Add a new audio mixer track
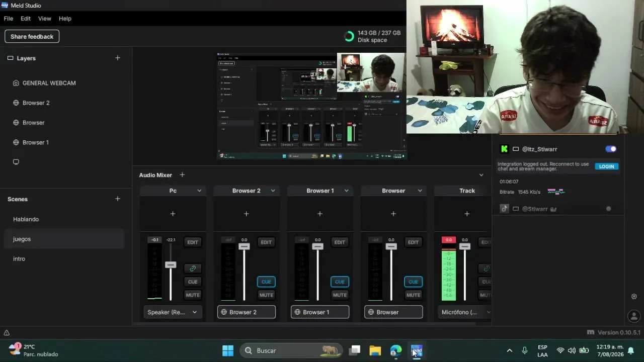The height and width of the screenshot is (362, 644). 182,175
